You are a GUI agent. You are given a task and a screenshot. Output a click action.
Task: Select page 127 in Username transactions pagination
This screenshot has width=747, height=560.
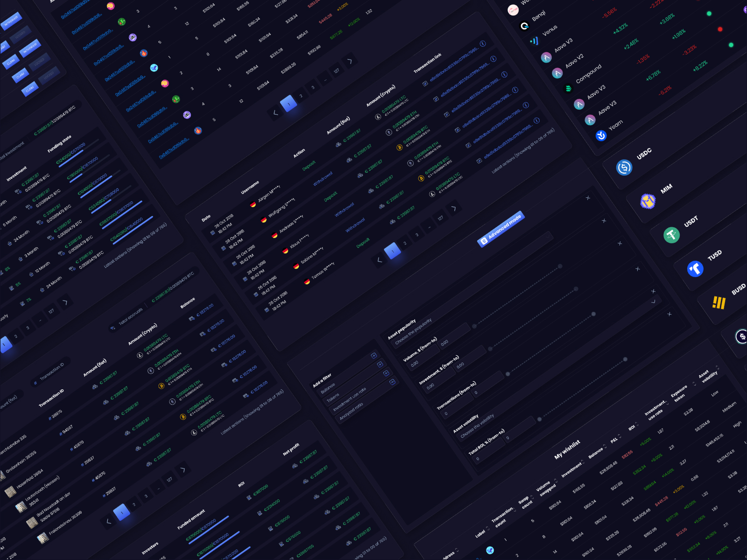point(440,218)
